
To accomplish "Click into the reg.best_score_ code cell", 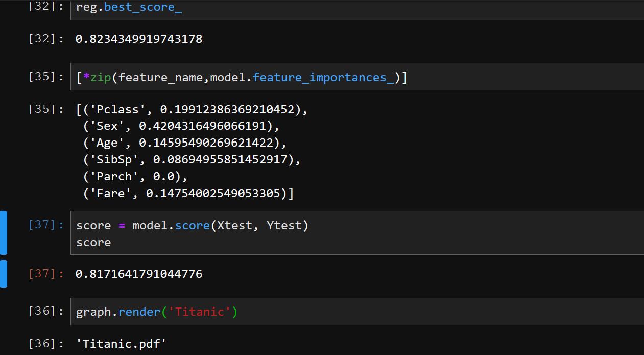I will click(357, 9).
